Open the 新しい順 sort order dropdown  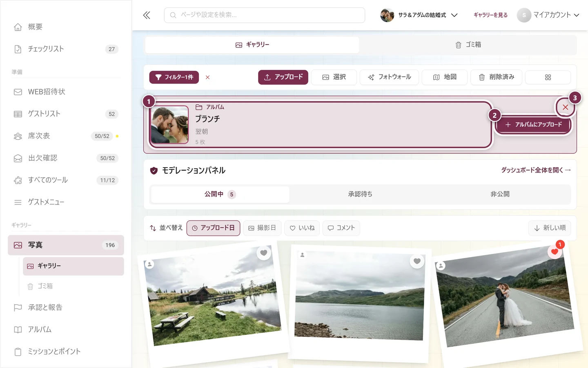point(550,228)
